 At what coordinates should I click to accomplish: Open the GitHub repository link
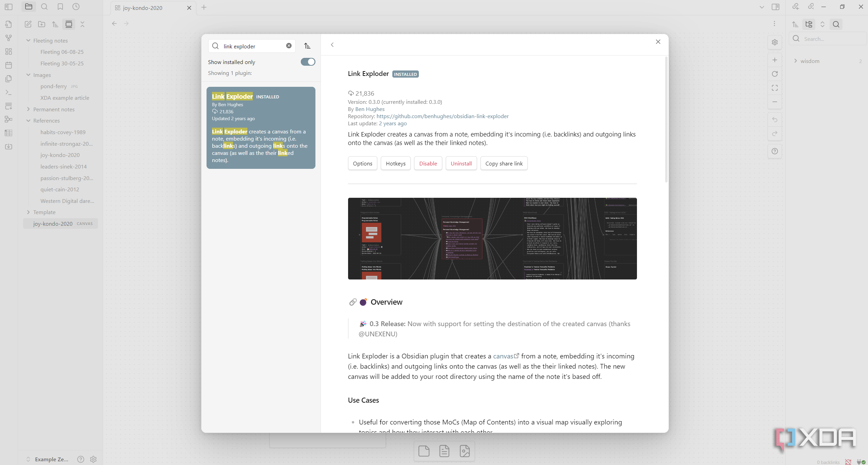(x=442, y=116)
